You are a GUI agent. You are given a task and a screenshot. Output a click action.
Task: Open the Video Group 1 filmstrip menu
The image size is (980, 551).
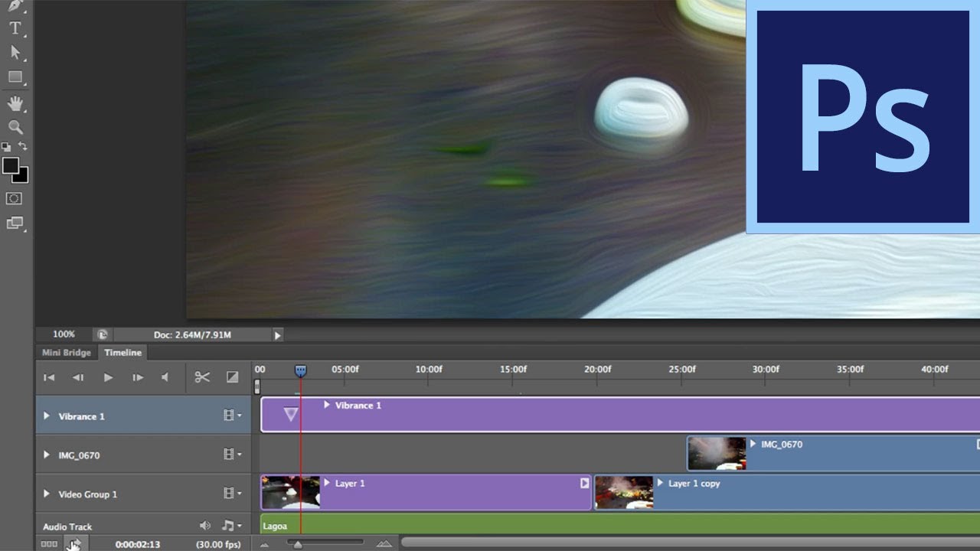[x=232, y=494]
